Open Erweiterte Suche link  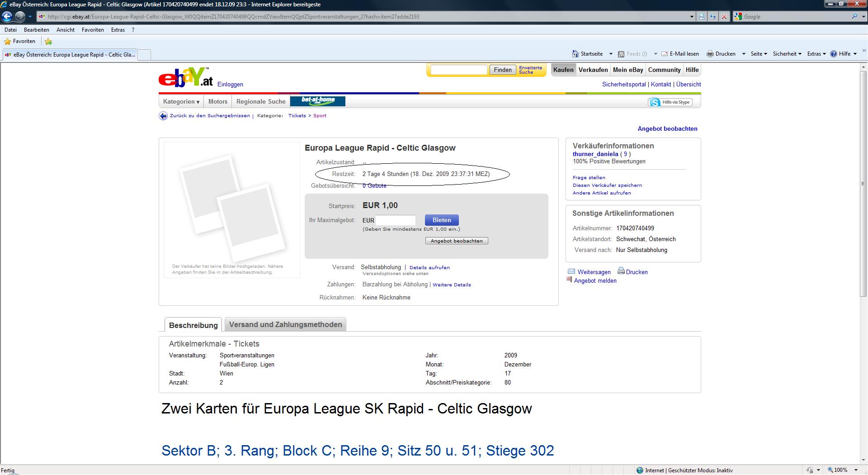(x=530, y=70)
